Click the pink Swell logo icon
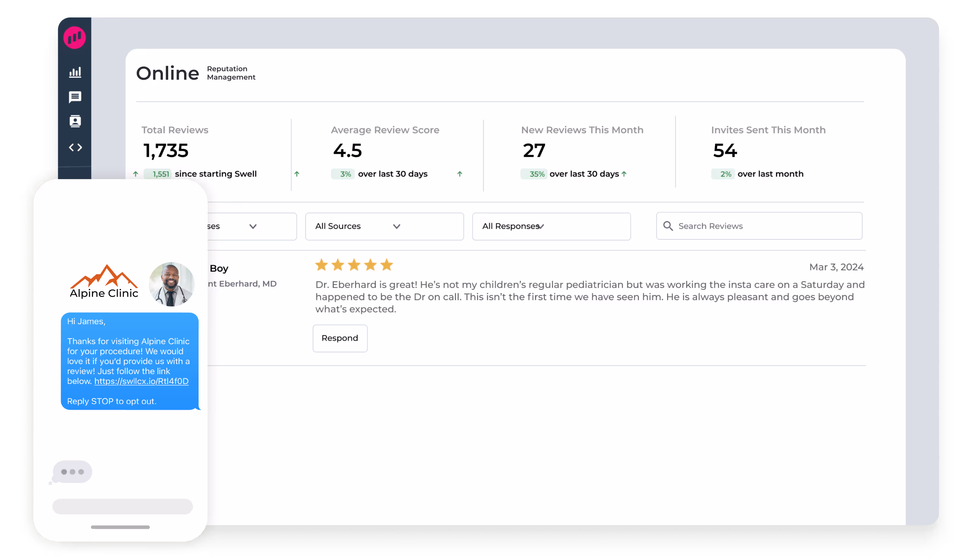 tap(75, 38)
